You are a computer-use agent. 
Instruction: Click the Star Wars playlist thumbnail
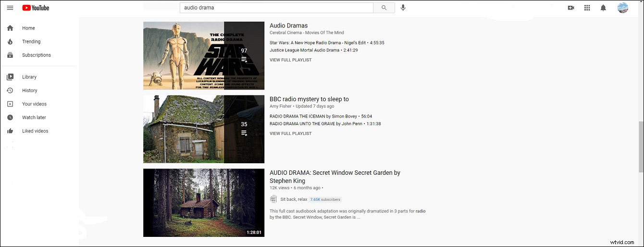tap(204, 55)
